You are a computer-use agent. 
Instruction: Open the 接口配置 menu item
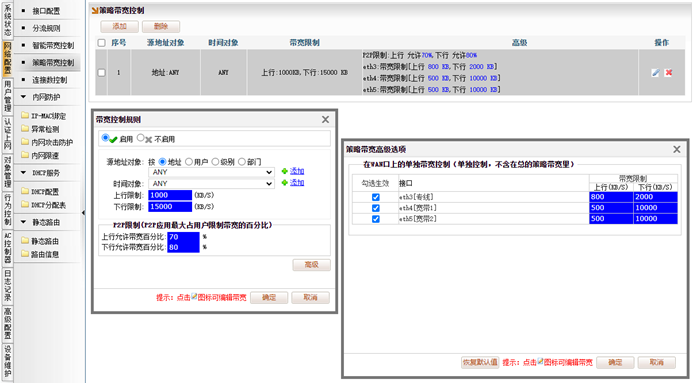(x=46, y=11)
